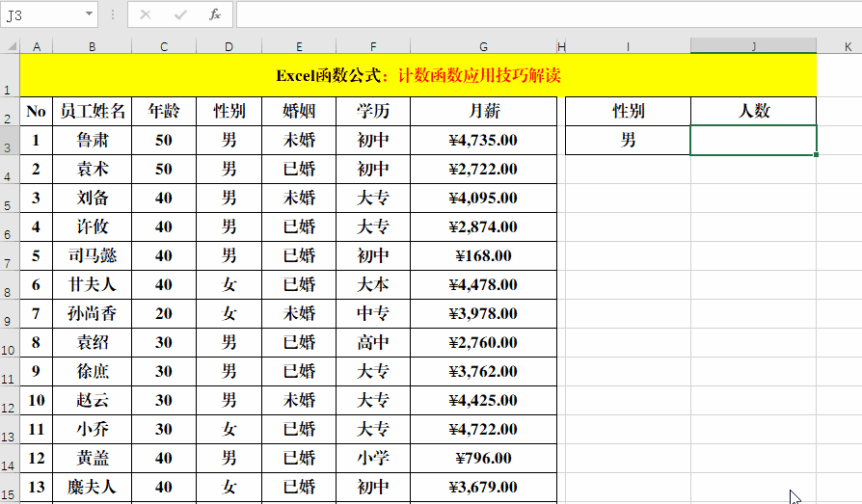Screen dimensions: 862x504
Task: Click the Name Box showing J3
Action: click(43, 15)
